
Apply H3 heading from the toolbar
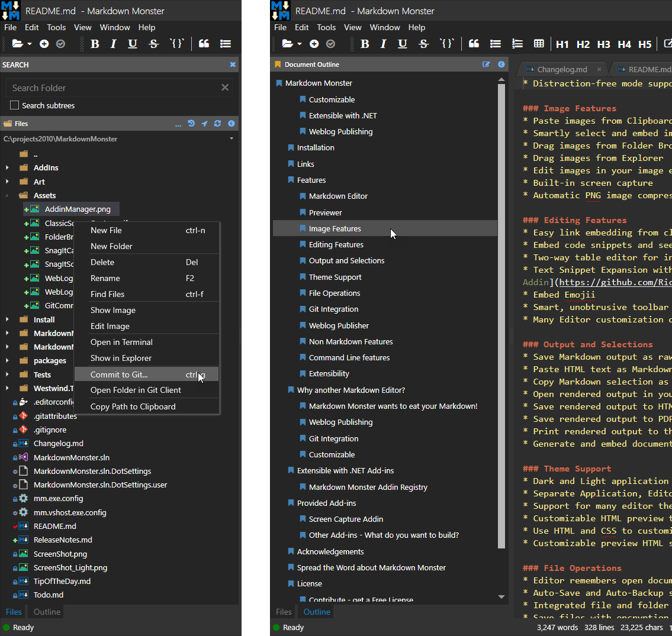pos(603,44)
